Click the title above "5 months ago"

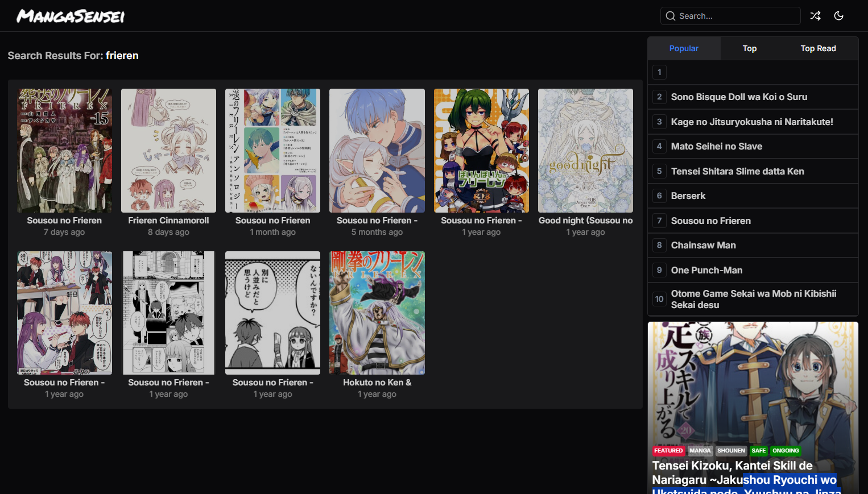coord(377,221)
